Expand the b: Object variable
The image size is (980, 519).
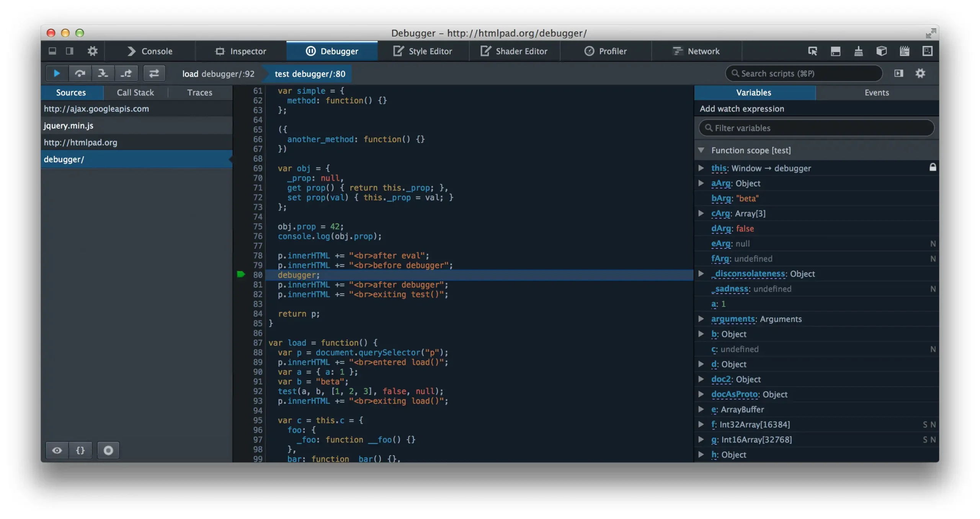(x=701, y=334)
